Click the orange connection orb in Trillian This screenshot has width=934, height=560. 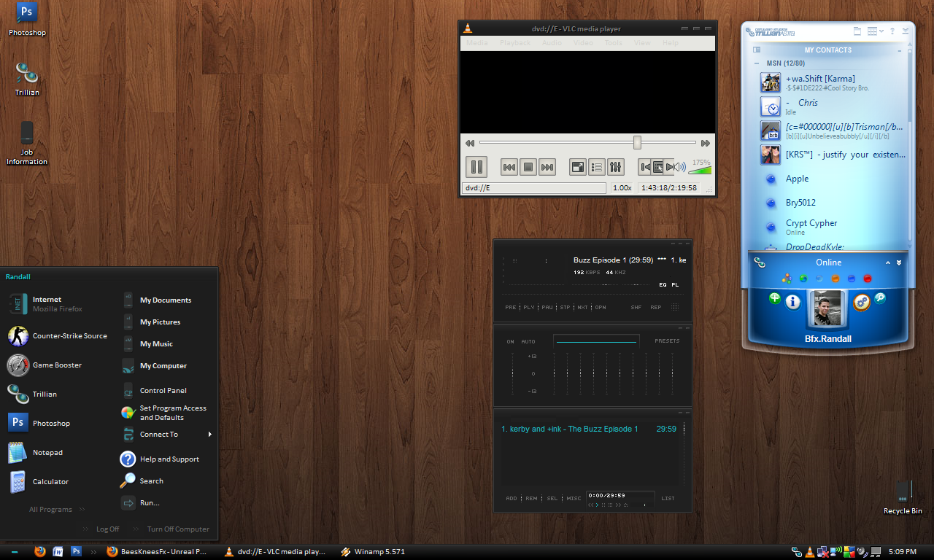pyautogui.click(x=835, y=278)
